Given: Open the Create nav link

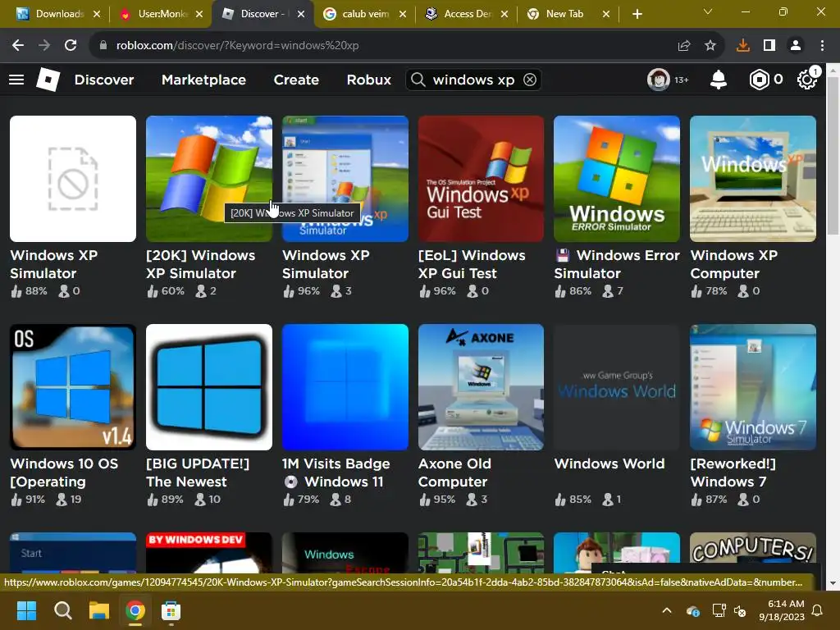Looking at the screenshot, I should point(296,80).
